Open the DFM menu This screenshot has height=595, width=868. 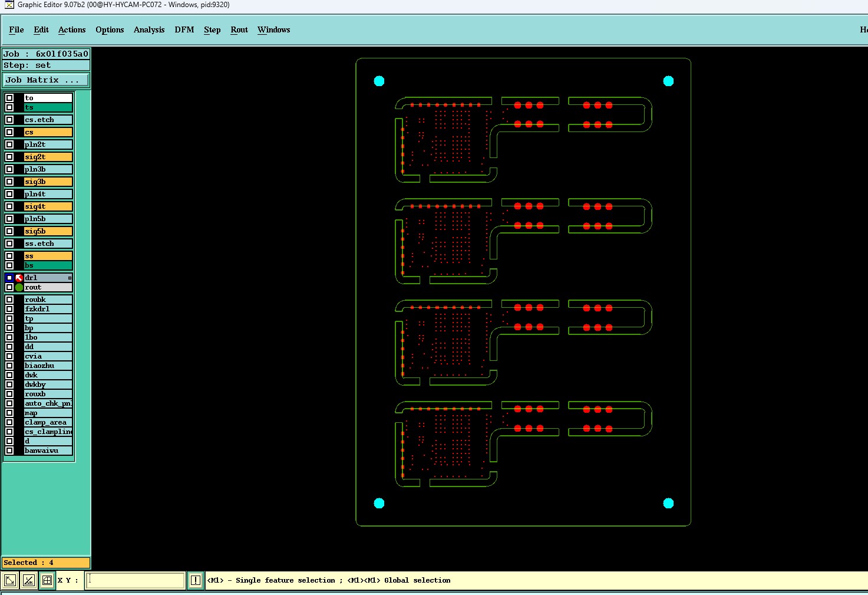click(x=184, y=29)
